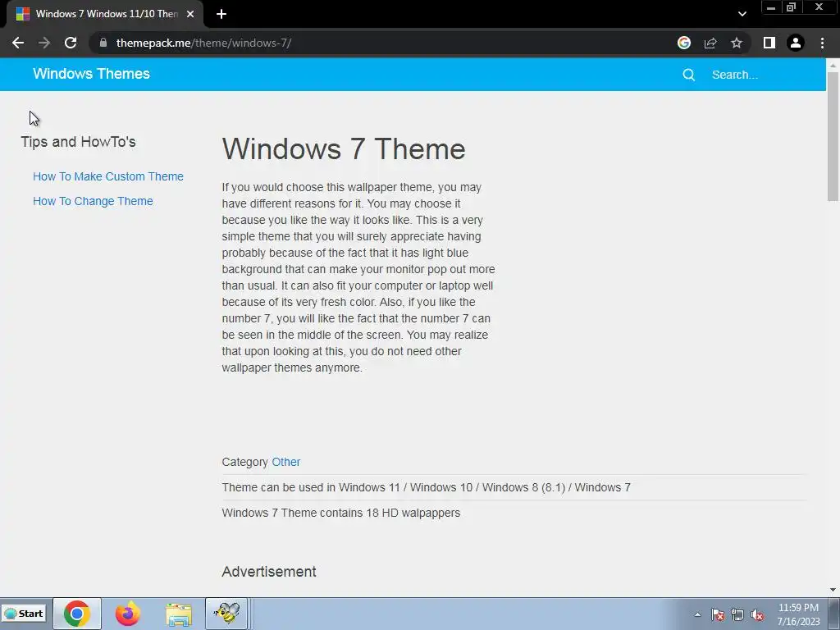The height and width of the screenshot is (630, 840).
Task: Click the Advertisement heading
Action: (269, 572)
